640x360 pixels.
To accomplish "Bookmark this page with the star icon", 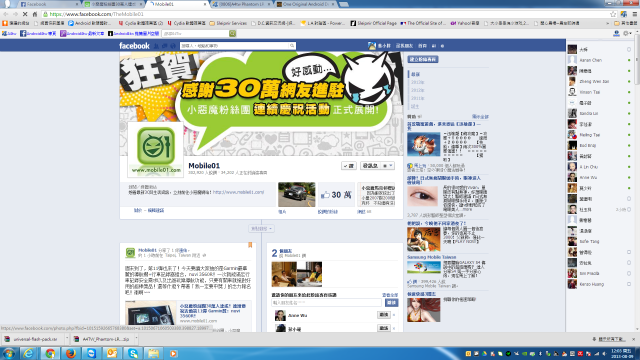I will click(613, 14).
